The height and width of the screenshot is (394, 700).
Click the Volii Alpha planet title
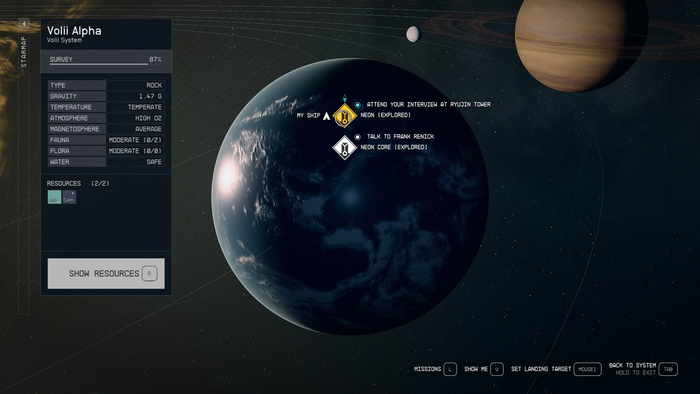pyautogui.click(x=74, y=31)
